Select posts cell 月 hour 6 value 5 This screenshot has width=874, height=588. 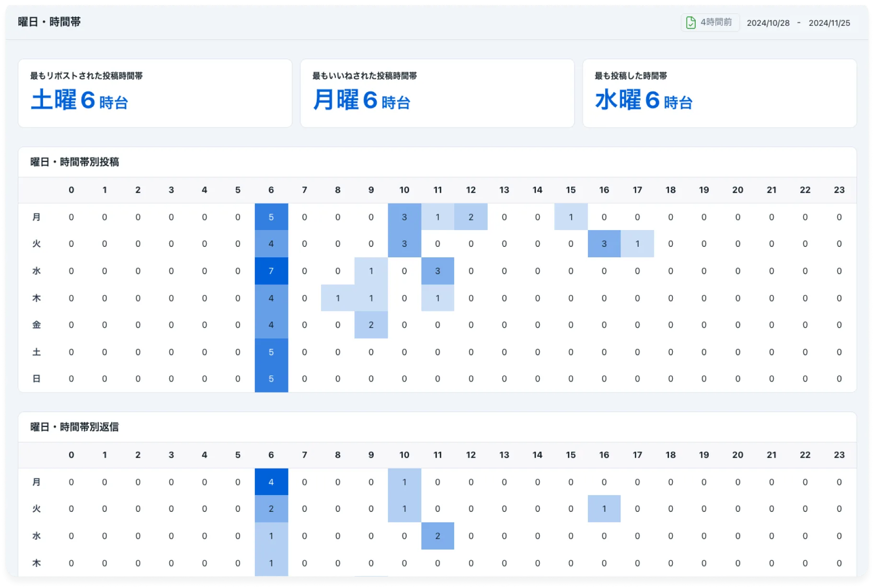271,217
